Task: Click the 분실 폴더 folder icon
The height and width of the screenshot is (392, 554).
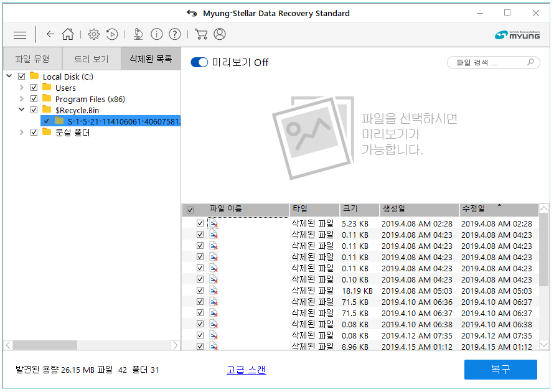Action: point(47,132)
